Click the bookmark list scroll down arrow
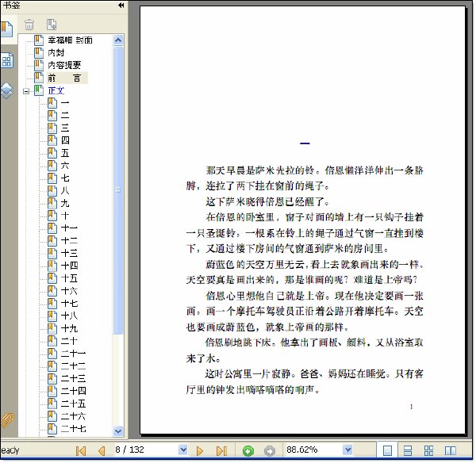Viewport: 476px width, 463px height. click(118, 430)
